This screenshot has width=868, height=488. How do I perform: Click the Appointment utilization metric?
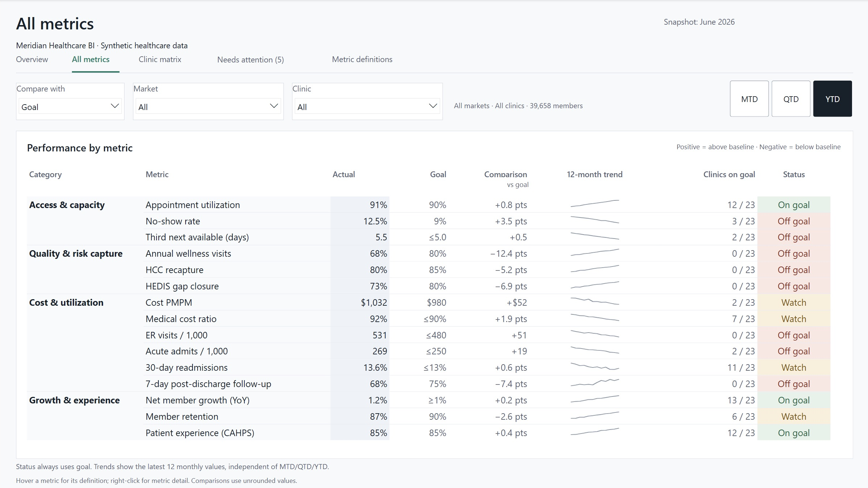[193, 205]
